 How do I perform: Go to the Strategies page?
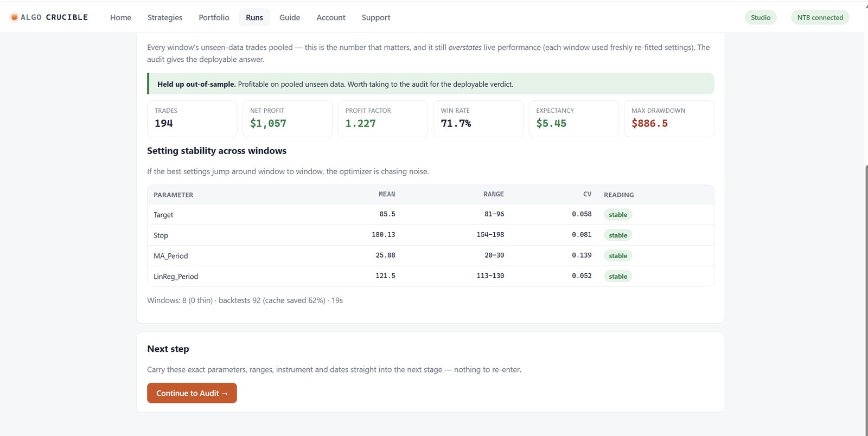pyautogui.click(x=165, y=17)
